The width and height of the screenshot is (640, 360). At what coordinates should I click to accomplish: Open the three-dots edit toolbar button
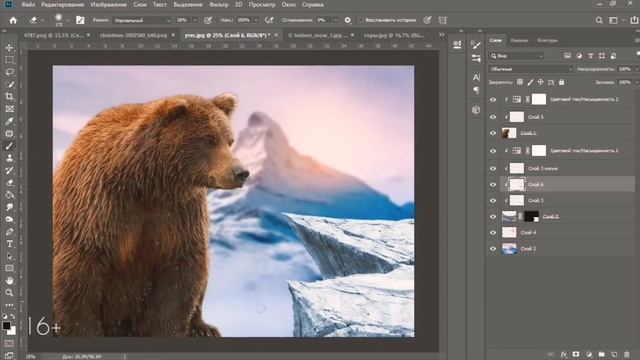[9, 304]
